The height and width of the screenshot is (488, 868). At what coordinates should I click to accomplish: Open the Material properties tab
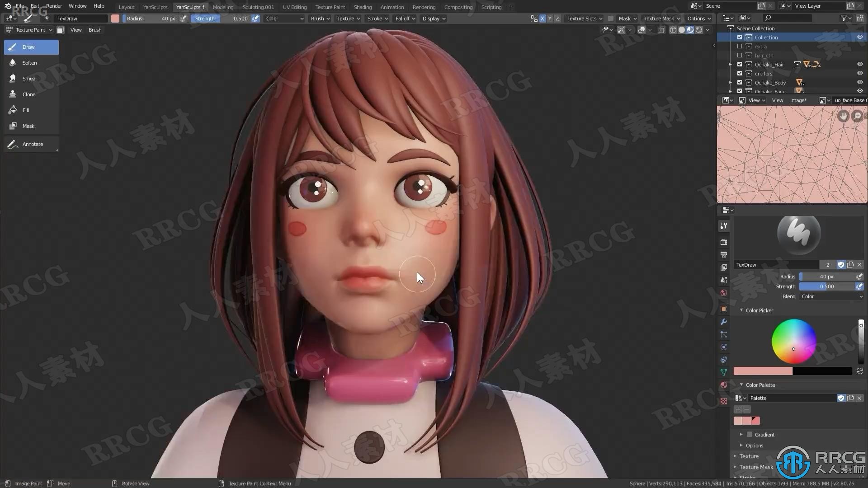tap(724, 385)
